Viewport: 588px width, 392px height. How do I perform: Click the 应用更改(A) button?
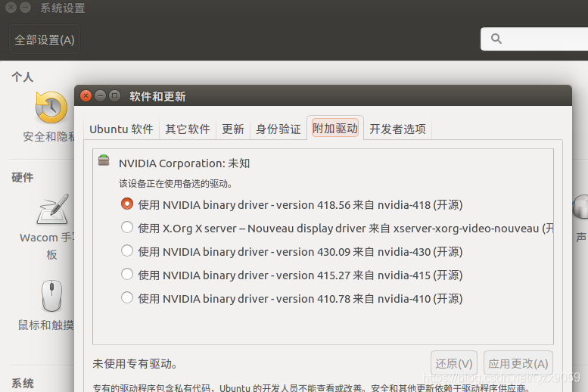coord(518,363)
